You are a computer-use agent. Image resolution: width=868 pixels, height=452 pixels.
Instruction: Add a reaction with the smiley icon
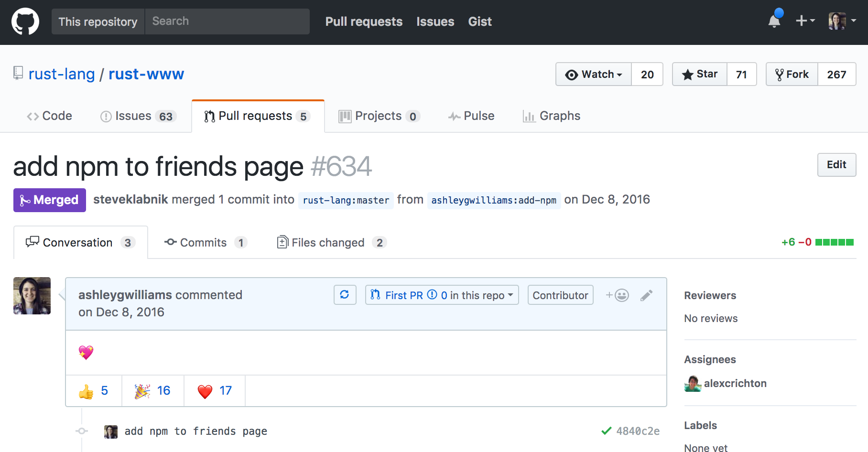pyautogui.click(x=618, y=295)
